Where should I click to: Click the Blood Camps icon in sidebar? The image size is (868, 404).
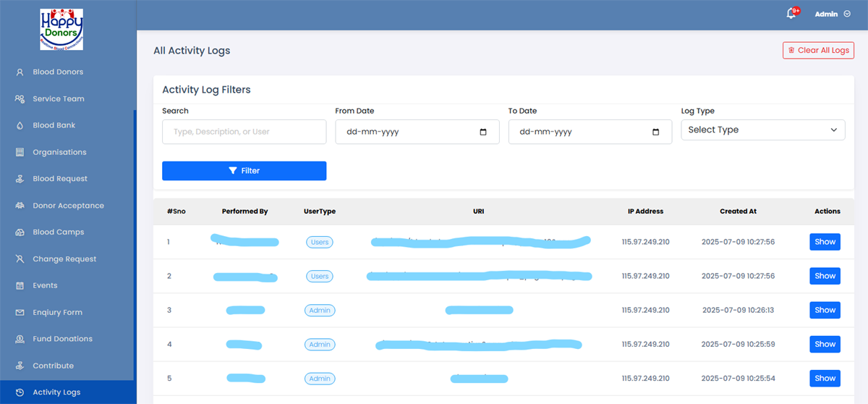pos(20,232)
